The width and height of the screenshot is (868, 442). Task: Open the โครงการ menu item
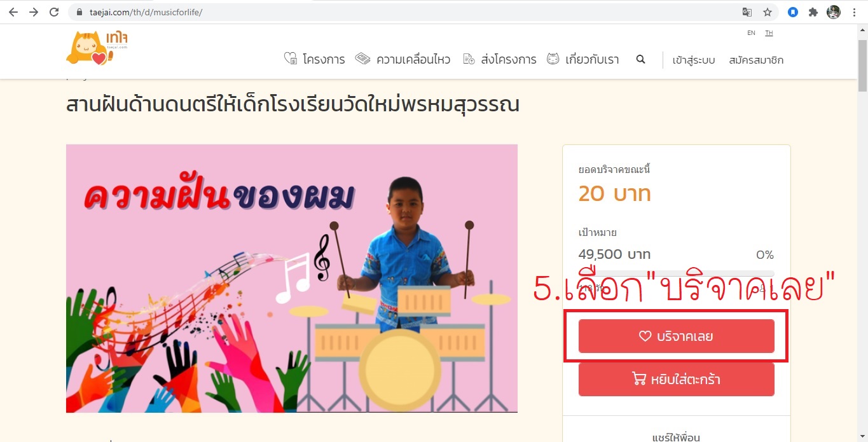tap(314, 59)
